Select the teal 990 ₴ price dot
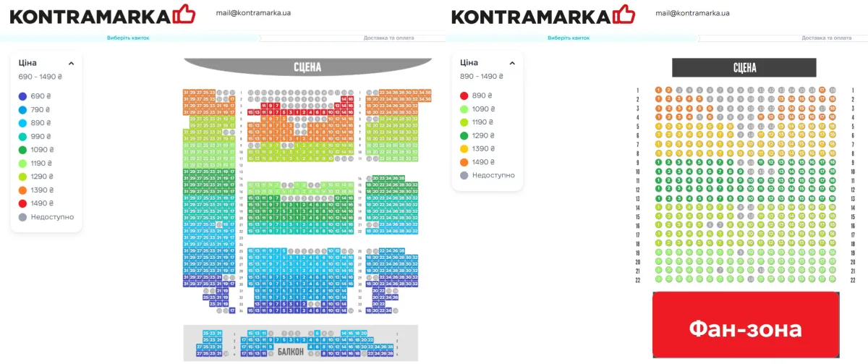This screenshot has width=868, height=364. [22, 137]
